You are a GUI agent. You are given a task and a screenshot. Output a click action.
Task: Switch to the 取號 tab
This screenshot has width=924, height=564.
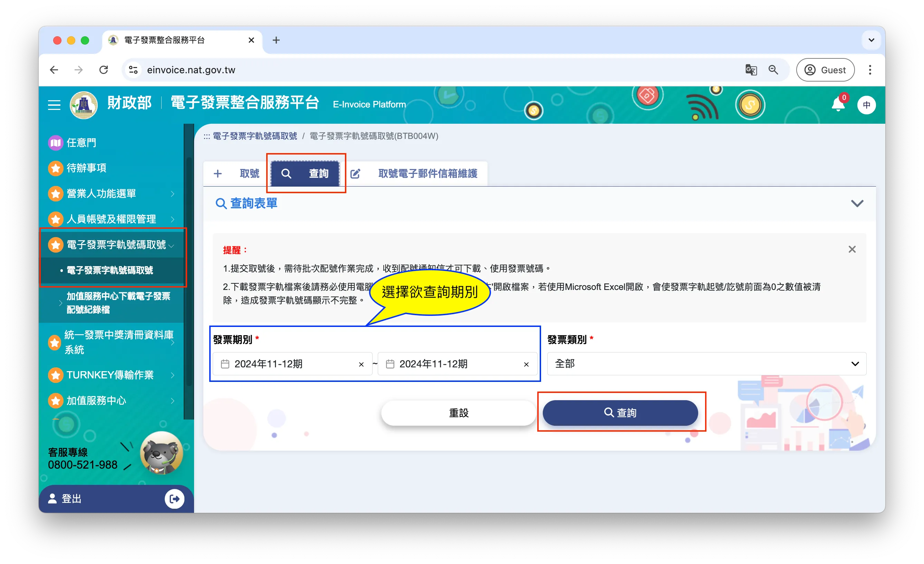tap(237, 173)
